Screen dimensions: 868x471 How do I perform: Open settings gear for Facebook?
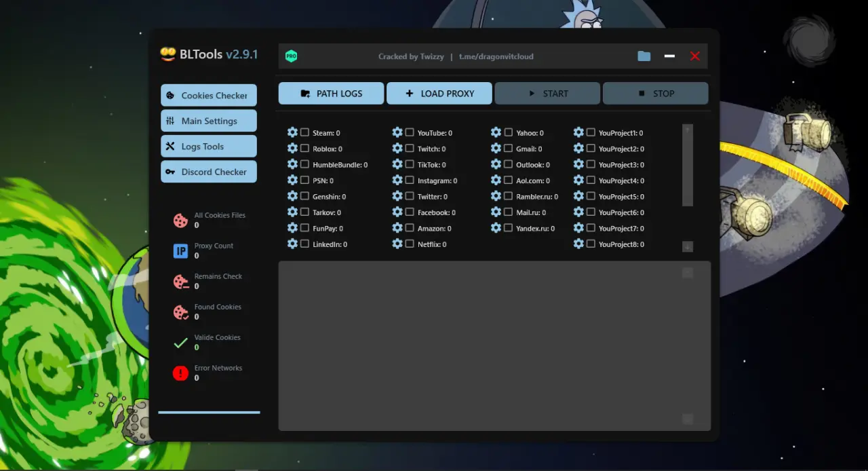click(397, 212)
